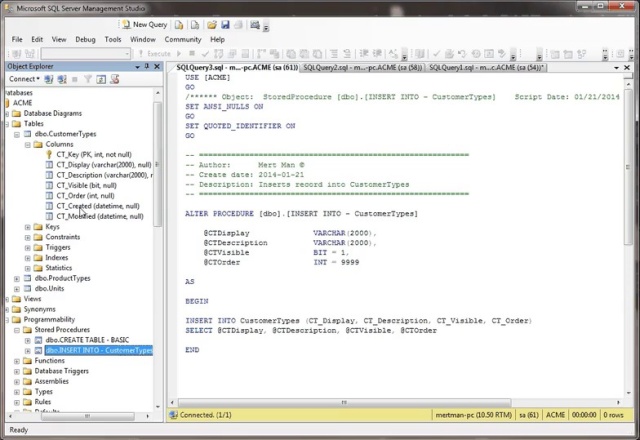Pin the Object Explorer panel
The image size is (640, 440).
(146, 66)
